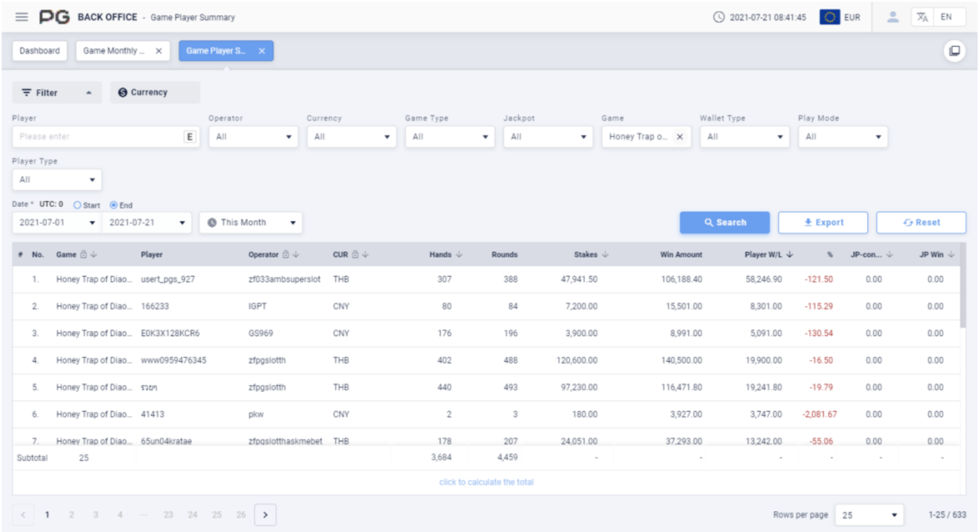Click the user profile icon
The height and width of the screenshot is (532, 980).
[892, 17]
